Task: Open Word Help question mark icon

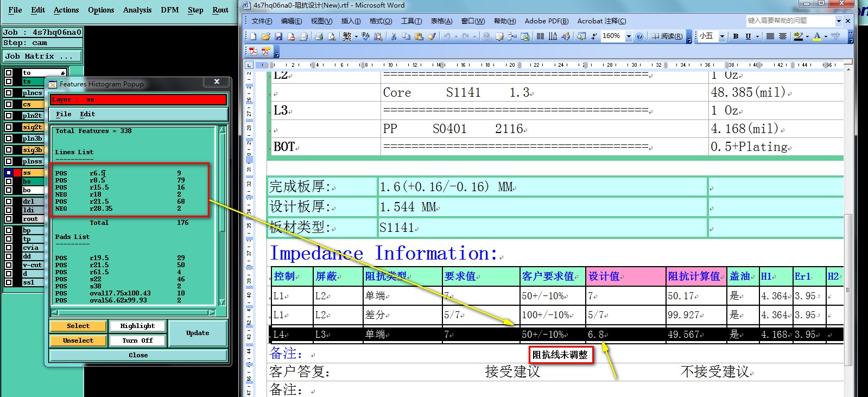Action: (639, 36)
